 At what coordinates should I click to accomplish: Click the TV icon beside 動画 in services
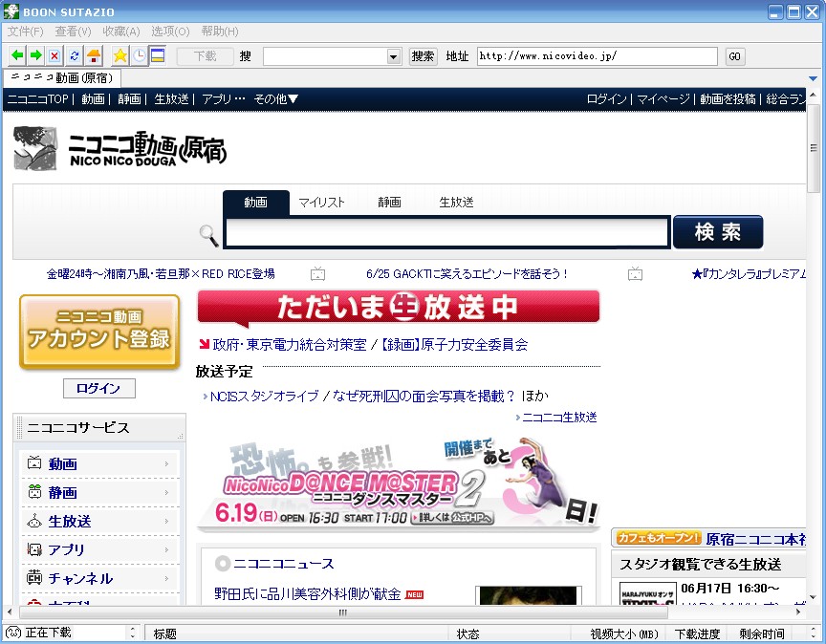pos(34,462)
